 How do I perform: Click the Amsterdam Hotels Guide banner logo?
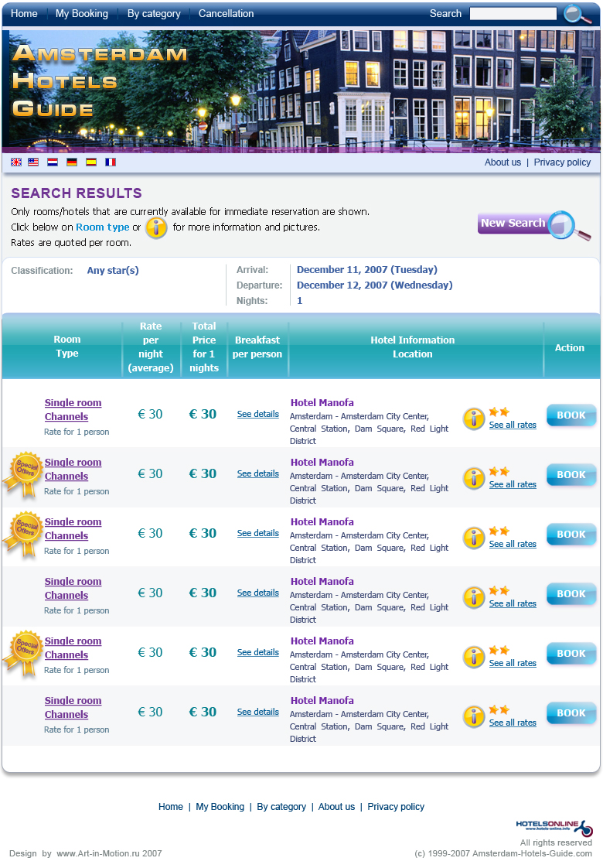point(100,80)
